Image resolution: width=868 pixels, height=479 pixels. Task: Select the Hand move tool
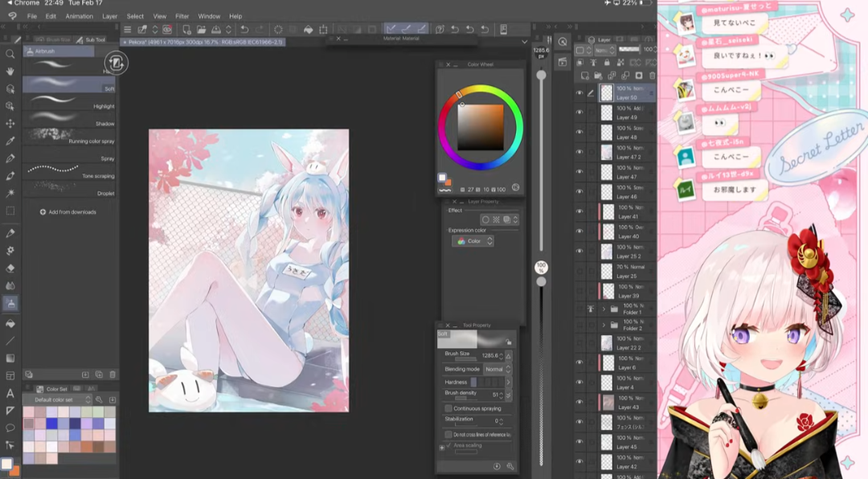(10, 72)
